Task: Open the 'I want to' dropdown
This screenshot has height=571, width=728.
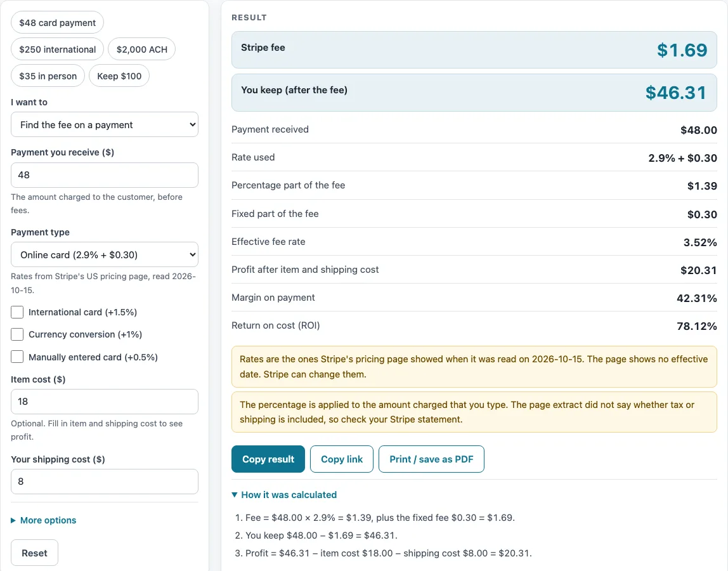Action: tap(105, 124)
